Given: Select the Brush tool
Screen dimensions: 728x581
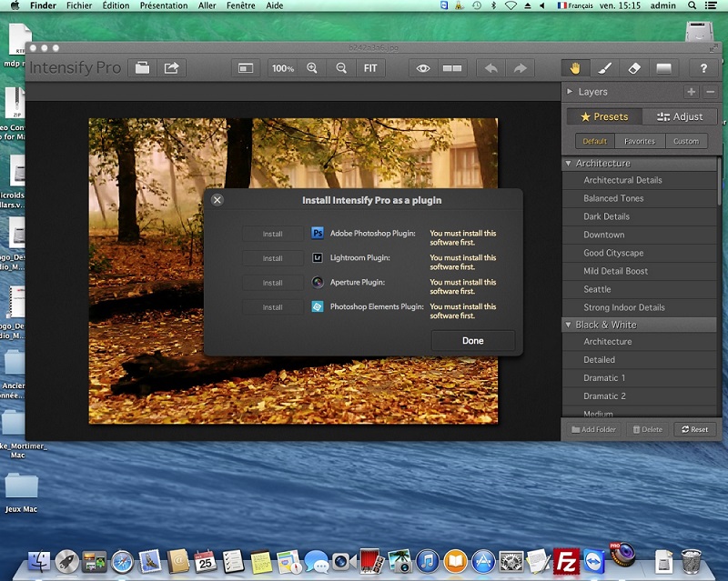Looking at the screenshot, I should coord(604,68).
